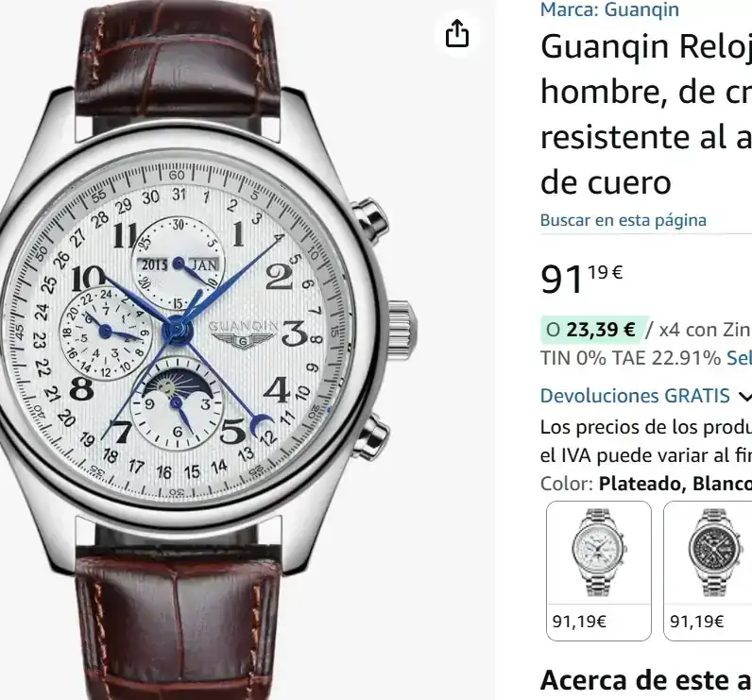The width and height of the screenshot is (752, 700).
Task: Click the price under the white watch swatch
Action: tap(579, 622)
